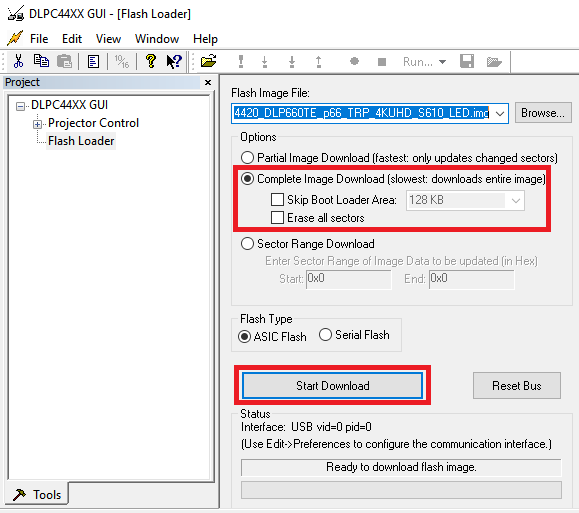Click the sector range Start field
This screenshot has width=579, height=513.
point(348,279)
